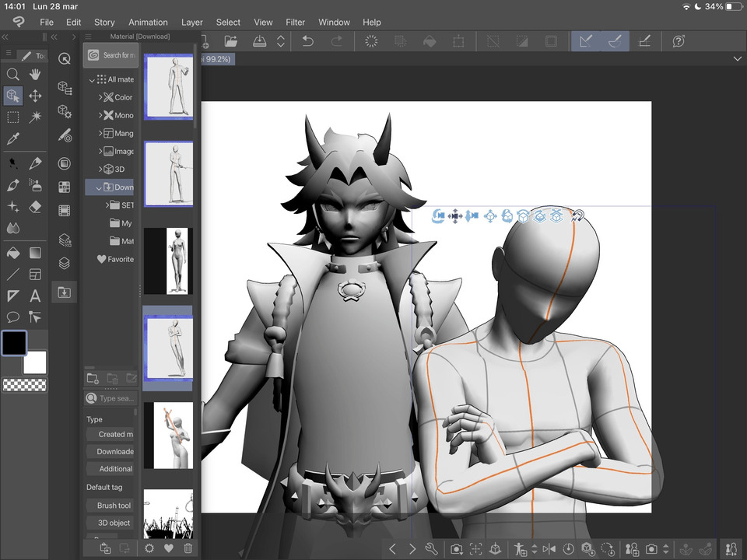Click the Search for materials button

[x=110, y=55]
